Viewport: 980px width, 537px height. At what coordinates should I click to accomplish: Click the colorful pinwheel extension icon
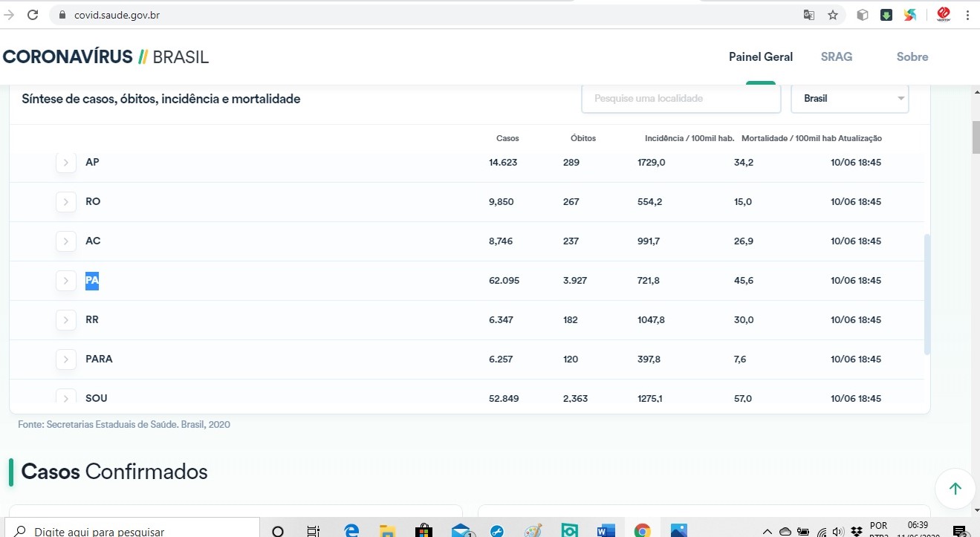click(x=910, y=15)
